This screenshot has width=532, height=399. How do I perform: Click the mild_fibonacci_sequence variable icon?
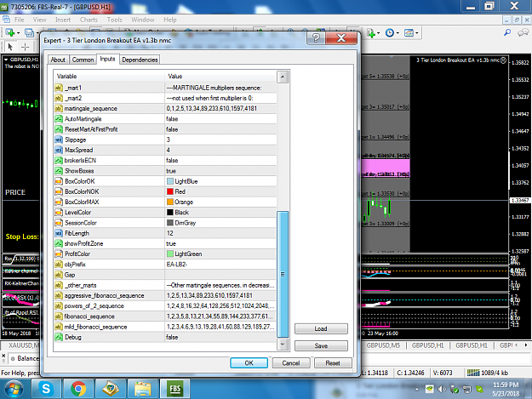[59, 327]
